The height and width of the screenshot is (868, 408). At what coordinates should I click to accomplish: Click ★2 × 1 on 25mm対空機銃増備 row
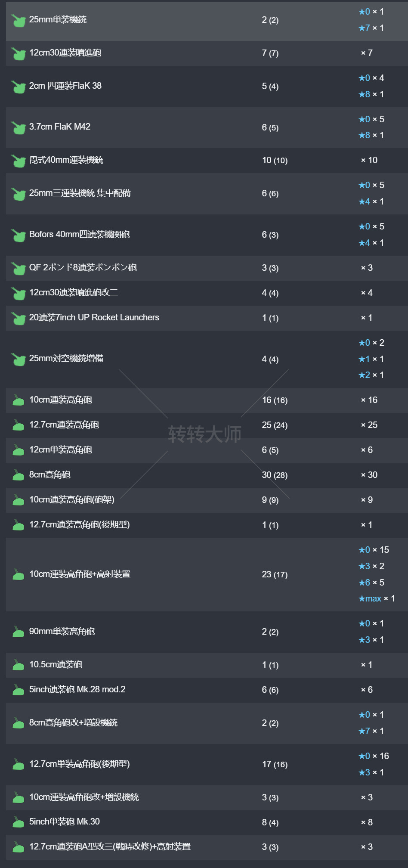pyautogui.click(x=371, y=375)
